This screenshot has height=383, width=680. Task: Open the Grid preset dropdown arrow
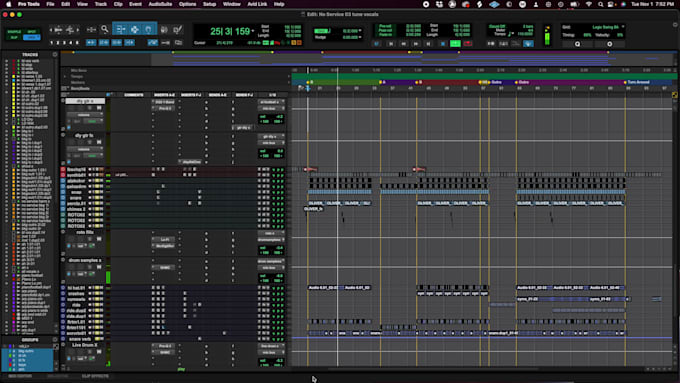(623, 27)
